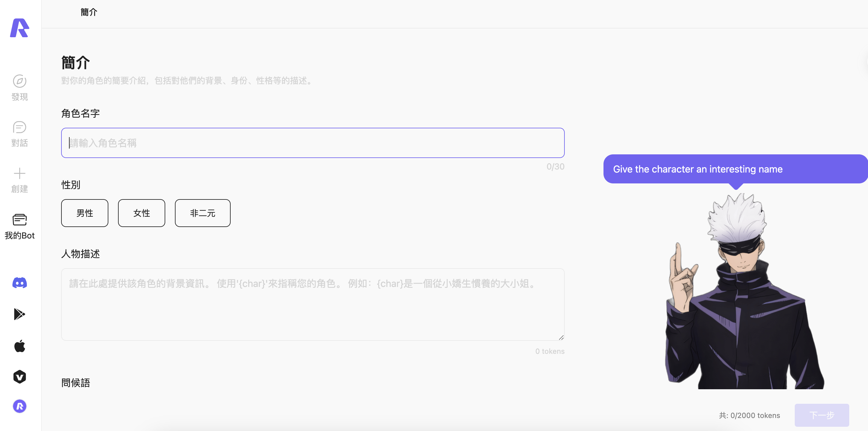Image resolution: width=868 pixels, height=431 pixels.
Task: Click the 簡介 tab at top
Action: 89,12
